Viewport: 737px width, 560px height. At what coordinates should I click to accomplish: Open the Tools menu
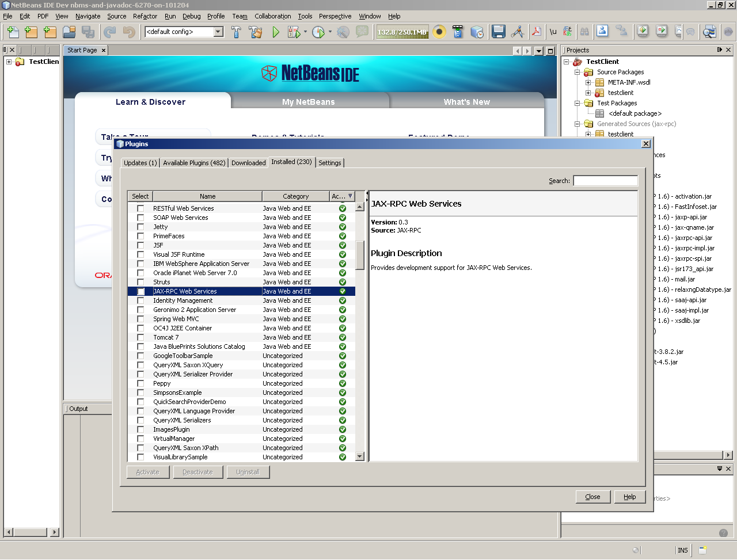pyautogui.click(x=305, y=16)
